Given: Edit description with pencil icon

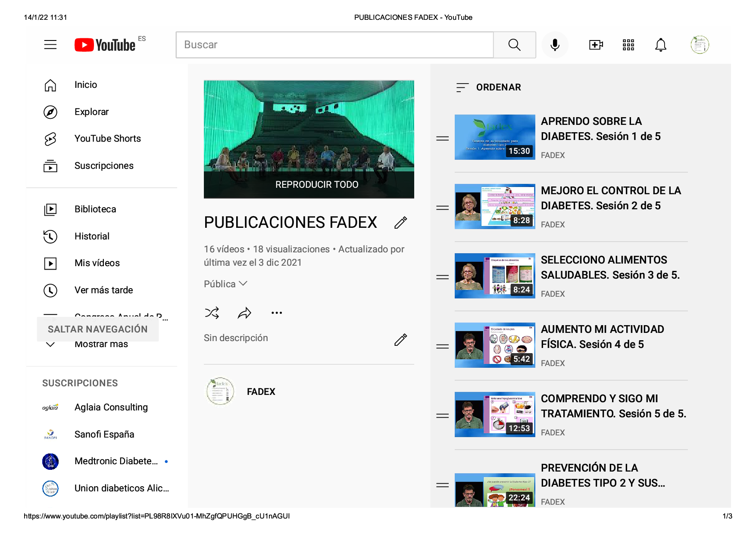Looking at the screenshot, I should pyautogui.click(x=401, y=340).
